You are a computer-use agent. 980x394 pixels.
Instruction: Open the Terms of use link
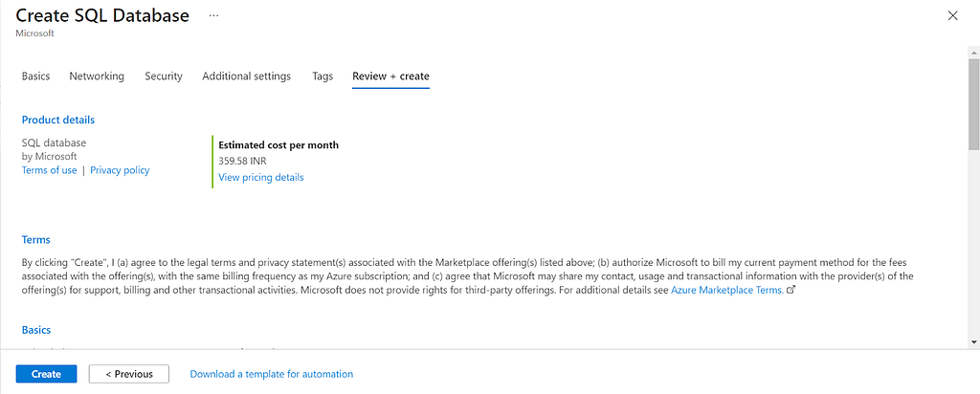coord(50,170)
